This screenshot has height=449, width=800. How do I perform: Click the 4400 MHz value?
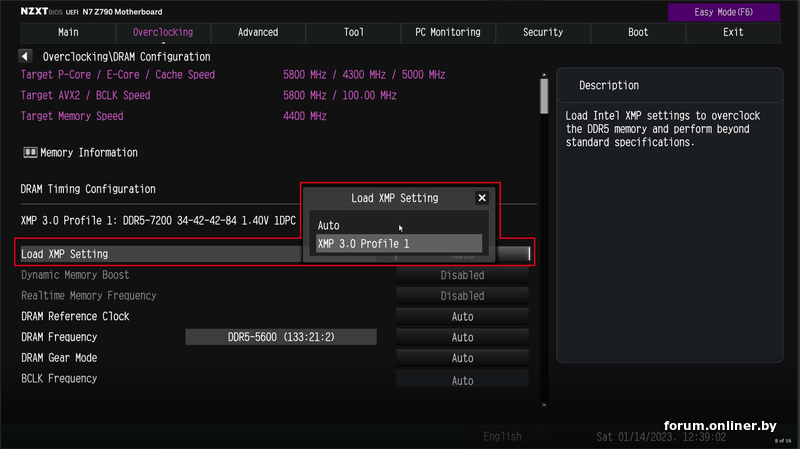tap(305, 116)
